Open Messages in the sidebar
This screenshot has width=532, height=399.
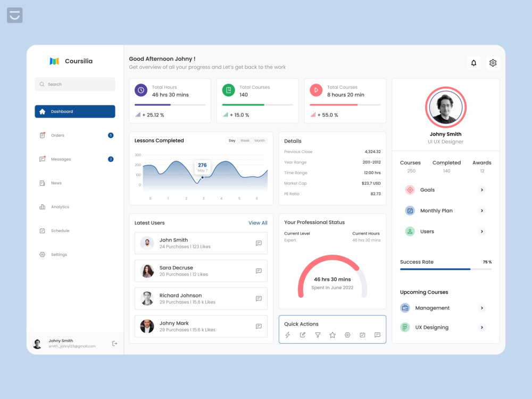pyautogui.click(x=75, y=159)
